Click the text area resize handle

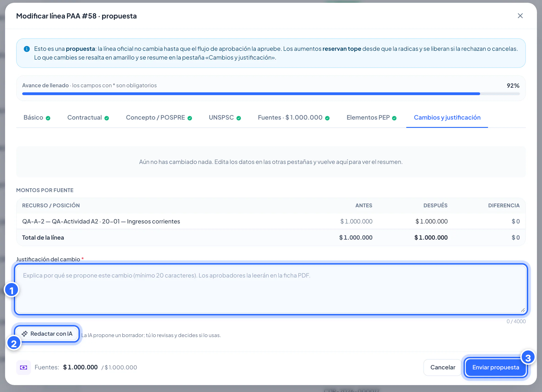522,310
